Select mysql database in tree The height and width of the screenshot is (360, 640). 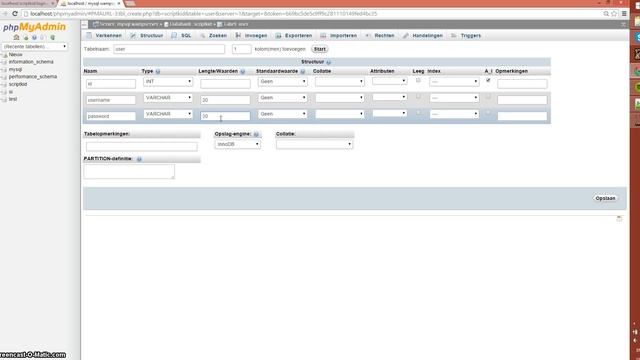pyautogui.click(x=16, y=69)
